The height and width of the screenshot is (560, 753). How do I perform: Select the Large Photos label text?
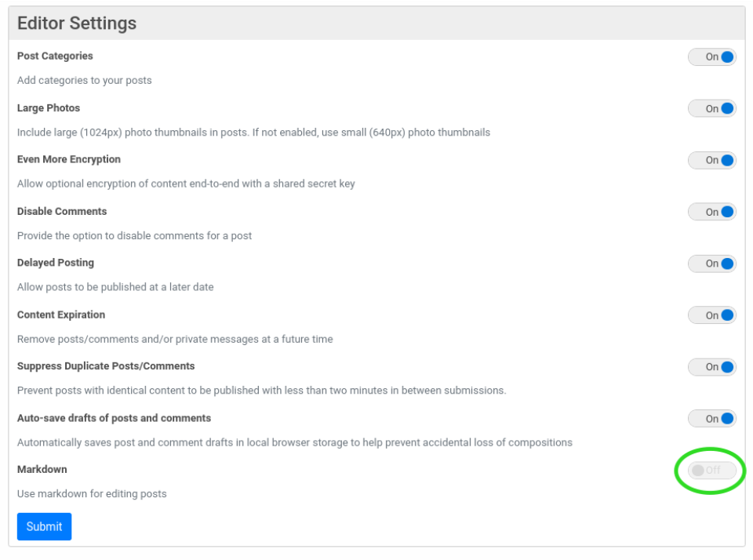pyautogui.click(x=49, y=108)
